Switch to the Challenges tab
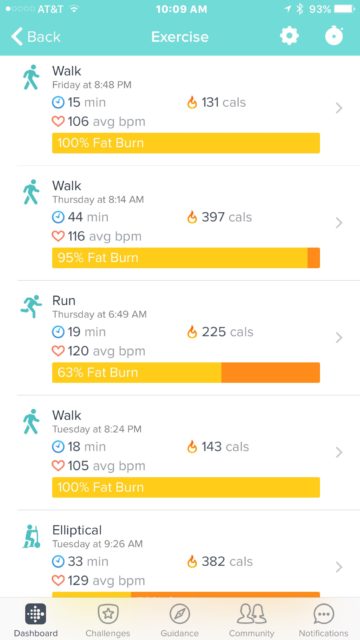The image size is (360, 640). 108,620
